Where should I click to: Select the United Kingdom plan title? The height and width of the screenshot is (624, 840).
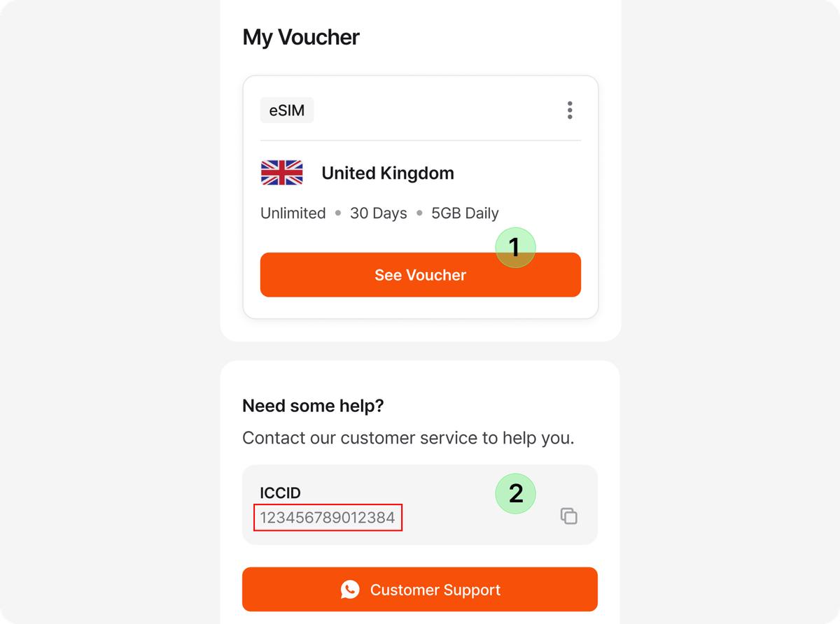[387, 173]
